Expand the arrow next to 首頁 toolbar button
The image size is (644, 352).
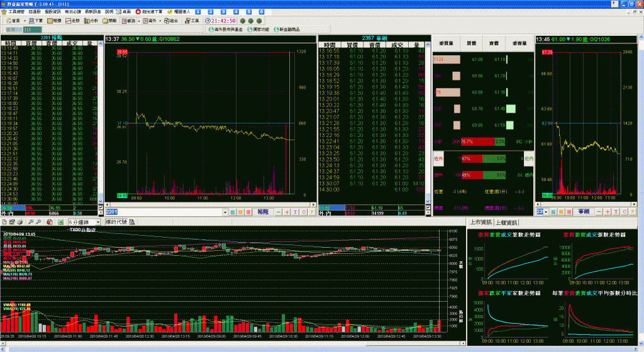pyautogui.click(x=25, y=21)
